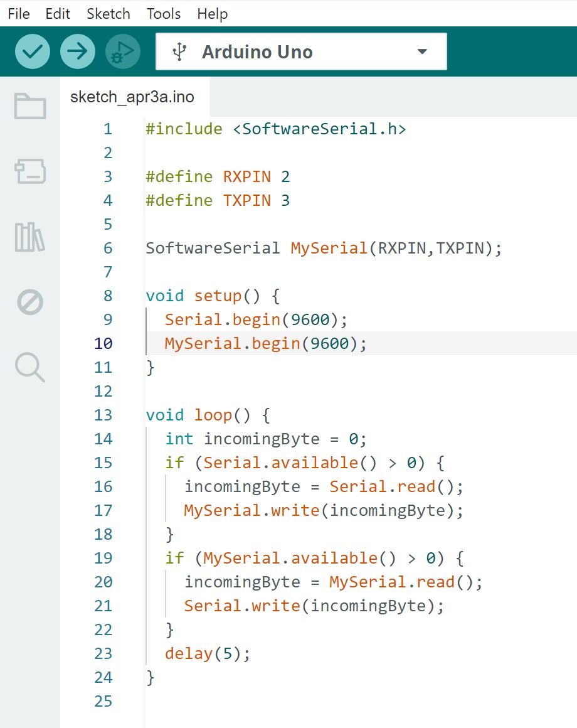
Task: Click the closing brace on line 24
Action: [151, 677]
